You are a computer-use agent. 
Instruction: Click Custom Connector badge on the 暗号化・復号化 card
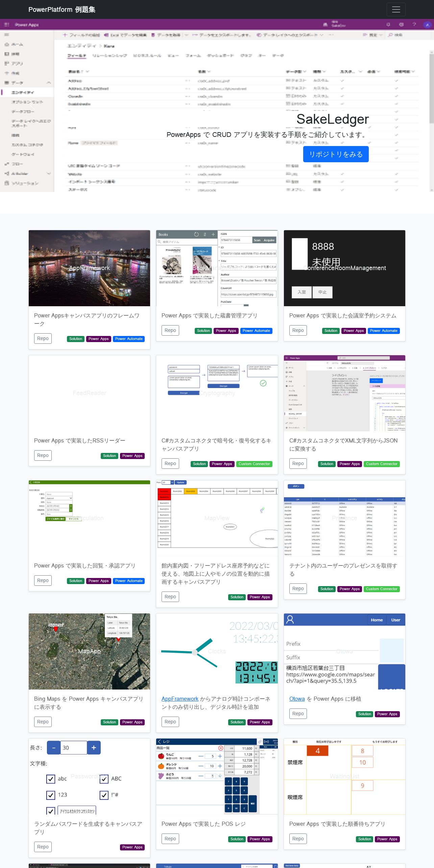(x=254, y=464)
